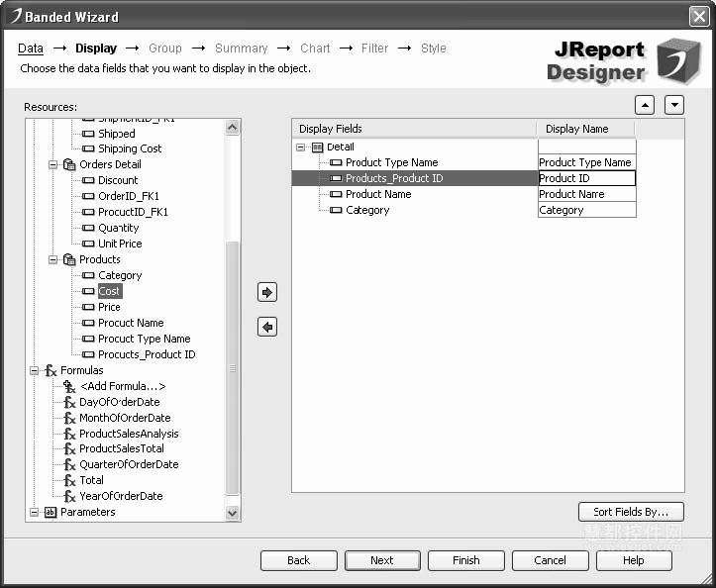Open Help for the wizard
Viewport: 716px width, 588px height.
[634, 560]
